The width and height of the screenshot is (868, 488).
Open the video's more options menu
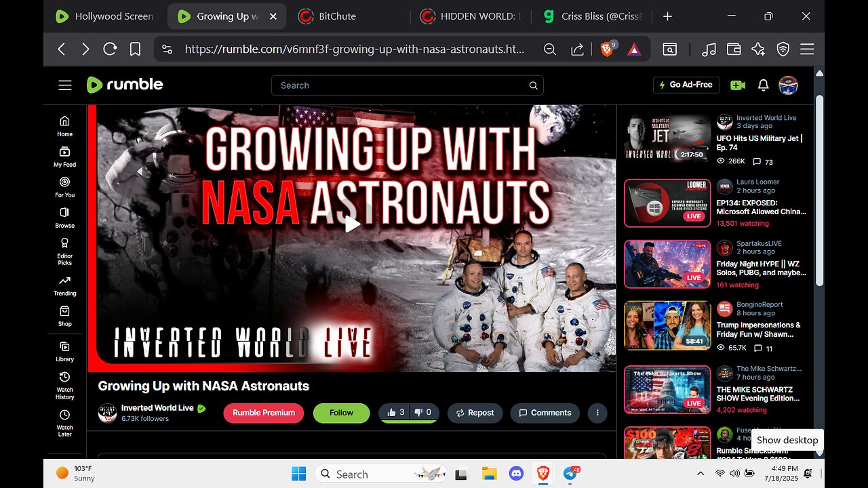click(x=597, y=413)
